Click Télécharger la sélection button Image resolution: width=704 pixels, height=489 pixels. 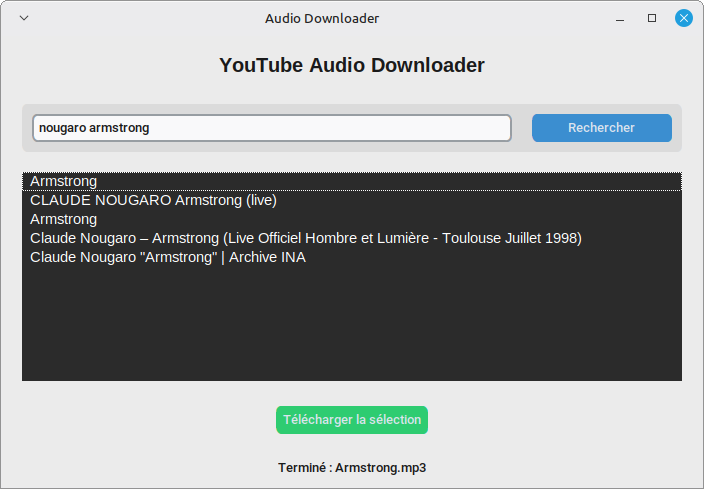tap(352, 420)
